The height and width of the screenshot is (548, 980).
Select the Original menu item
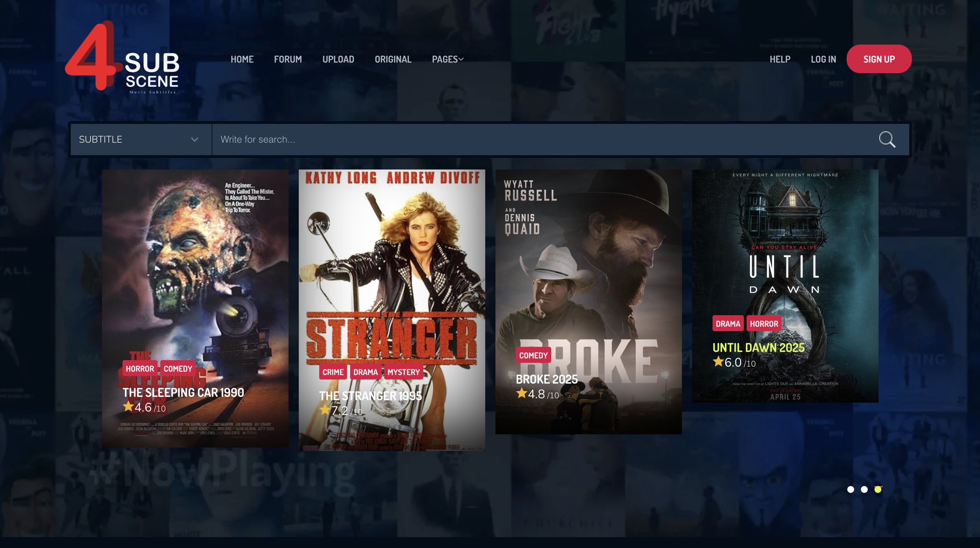[x=393, y=59]
